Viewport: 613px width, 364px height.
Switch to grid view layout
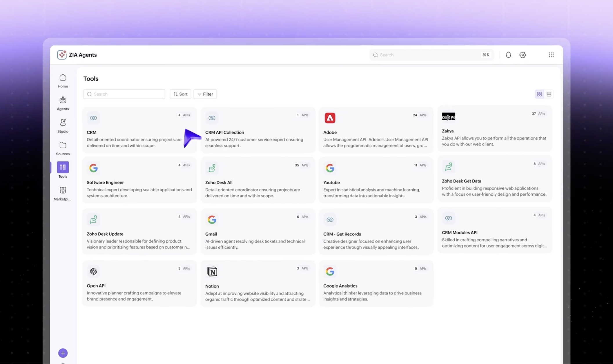539,94
